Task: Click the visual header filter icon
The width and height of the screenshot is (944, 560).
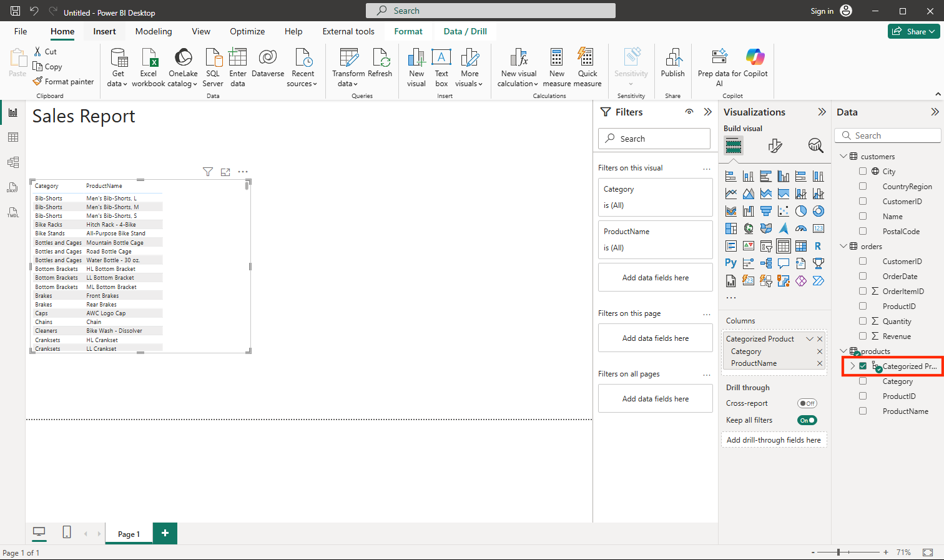Action: [x=208, y=172]
